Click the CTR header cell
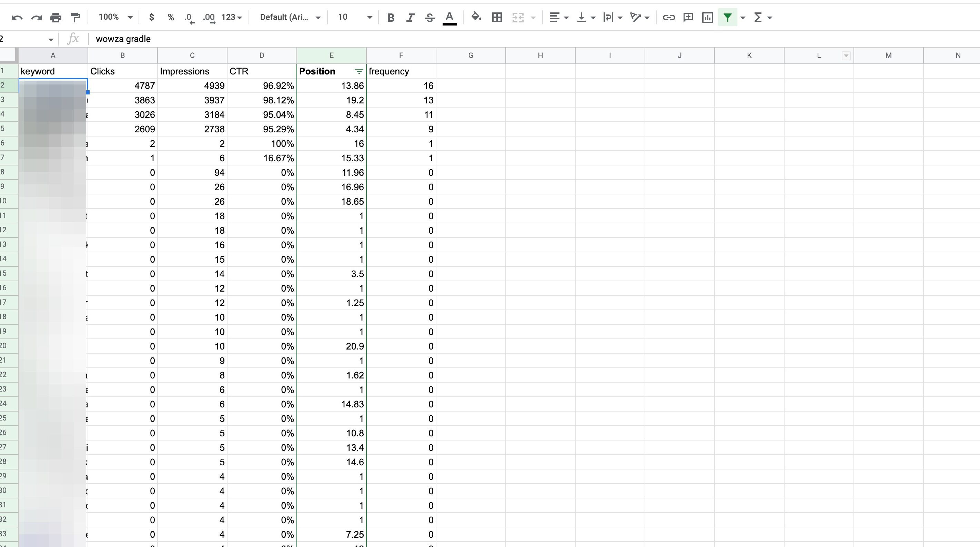 pos(262,71)
